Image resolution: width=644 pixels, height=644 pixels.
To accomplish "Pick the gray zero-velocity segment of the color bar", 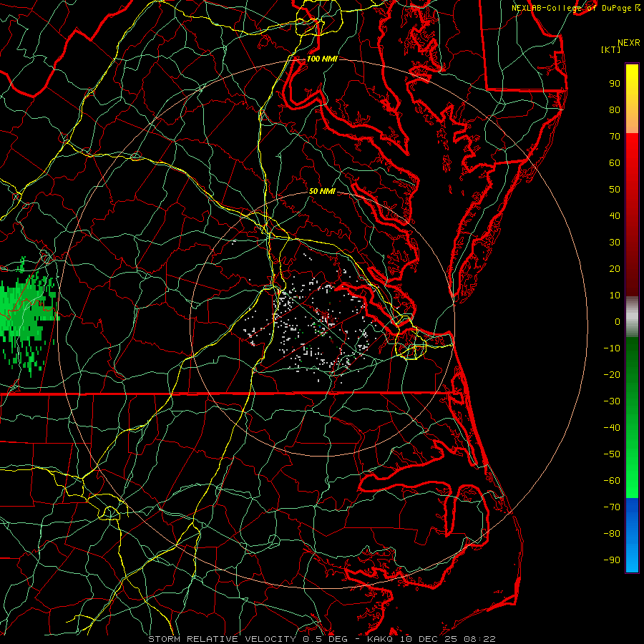I will pyautogui.click(x=632, y=317).
